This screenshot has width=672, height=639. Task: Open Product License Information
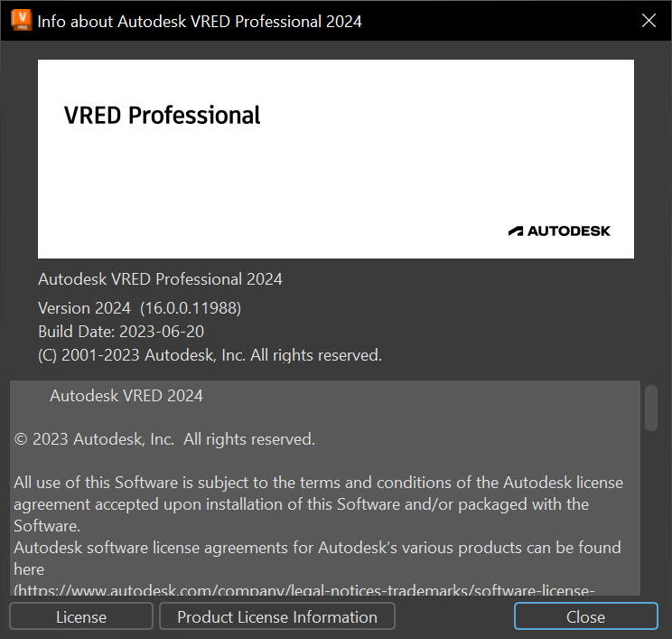(x=277, y=617)
